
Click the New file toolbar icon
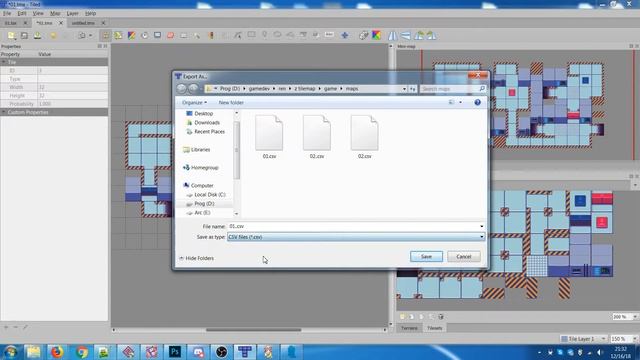pos(11,36)
